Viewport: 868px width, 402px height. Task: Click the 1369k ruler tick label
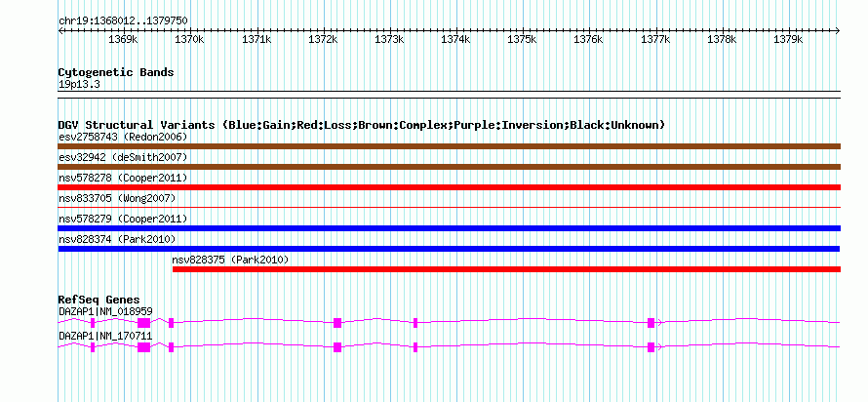(123, 40)
